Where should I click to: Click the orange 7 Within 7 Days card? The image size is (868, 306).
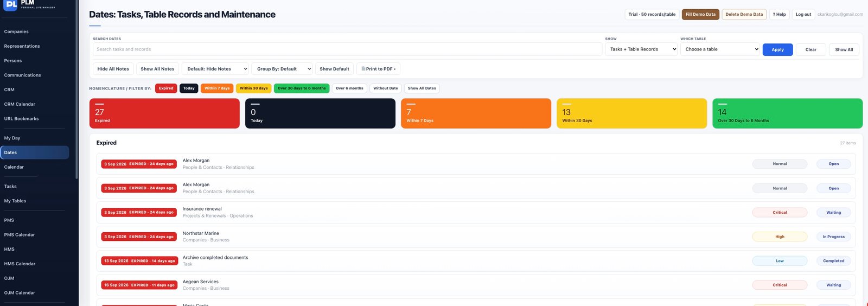point(476,113)
